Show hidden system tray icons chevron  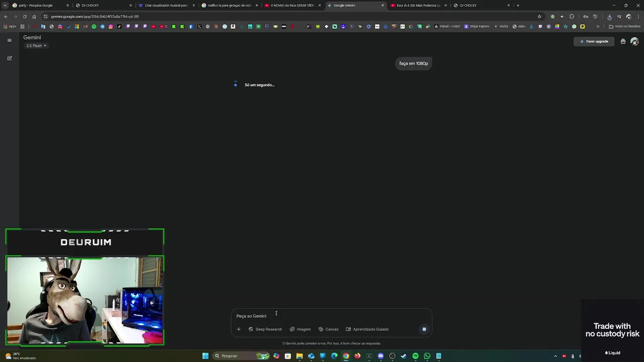(555, 356)
